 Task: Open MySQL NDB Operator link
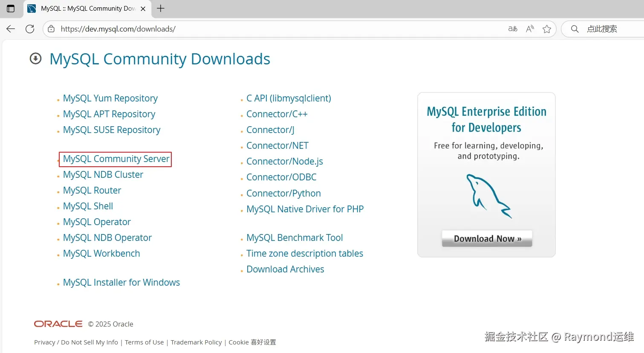pyautogui.click(x=107, y=237)
